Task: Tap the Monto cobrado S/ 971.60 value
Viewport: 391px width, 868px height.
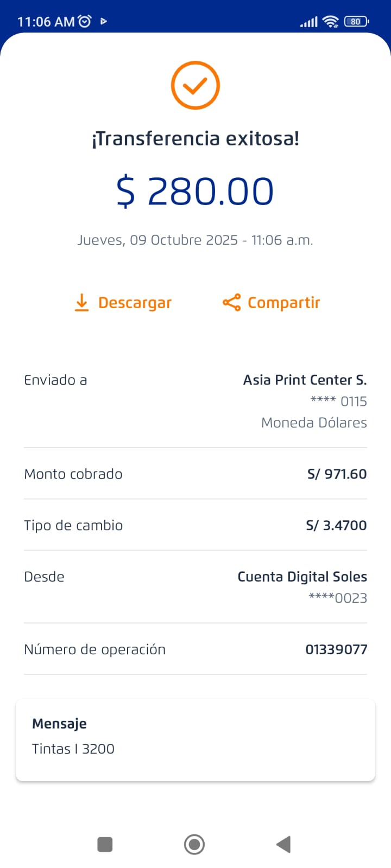Action: click(x=337, y=474)
